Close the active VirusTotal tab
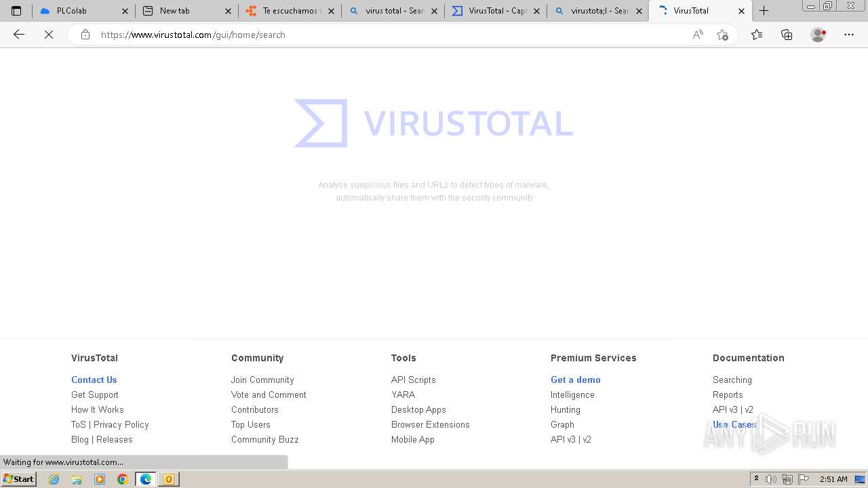 click(x=741, y=11)
